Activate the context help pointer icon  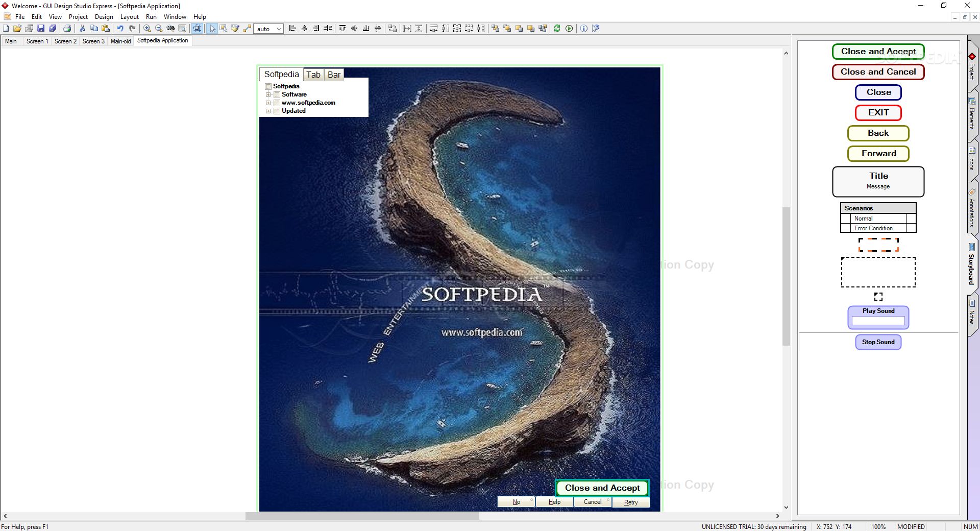tap(596, 29)
